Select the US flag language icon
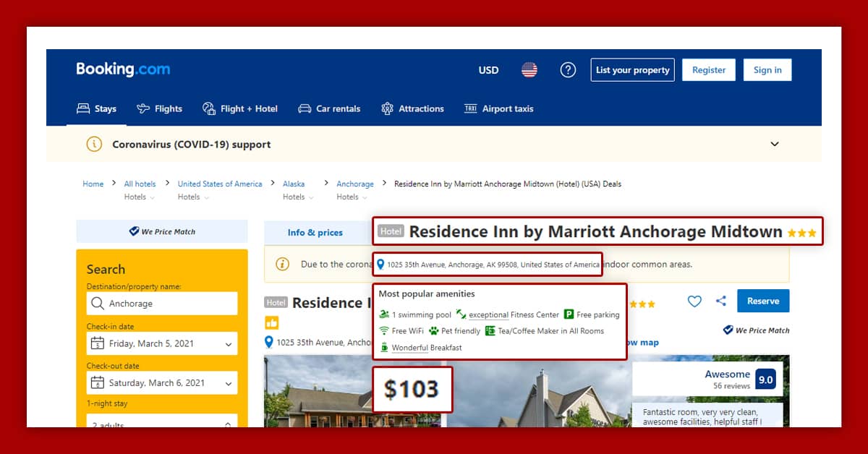The image size is (868, 454). (529, 70)
